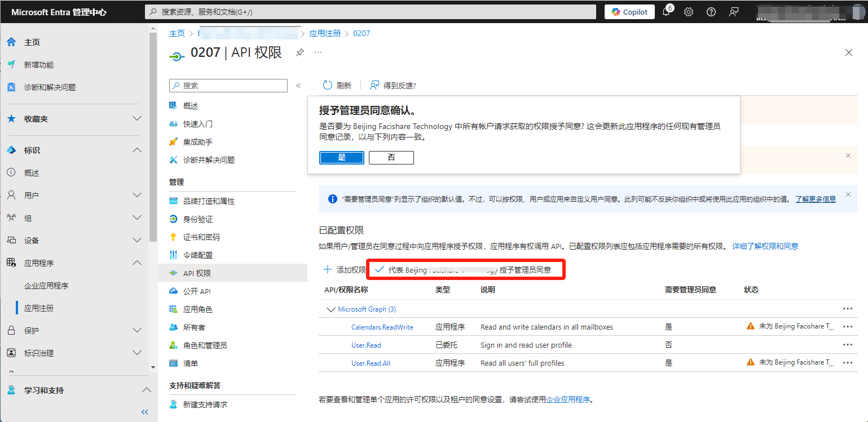Focus the global resource search box

point(370,12)
